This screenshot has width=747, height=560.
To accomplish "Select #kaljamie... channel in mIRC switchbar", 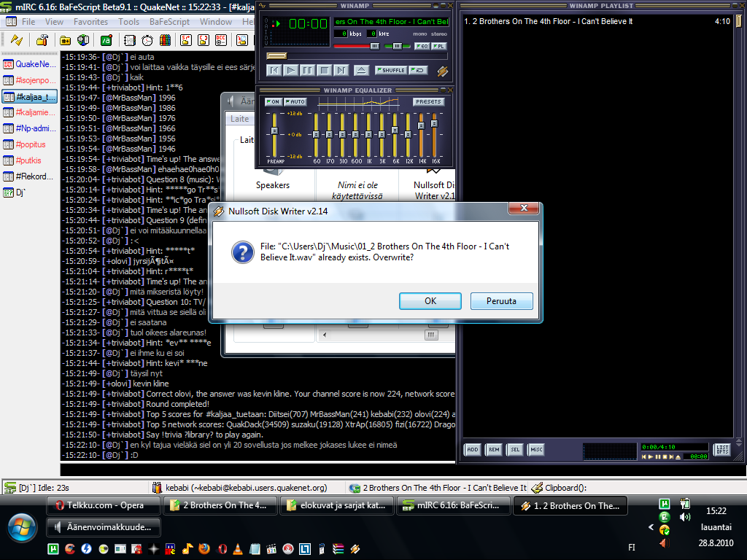I will [x=30, y=112].
